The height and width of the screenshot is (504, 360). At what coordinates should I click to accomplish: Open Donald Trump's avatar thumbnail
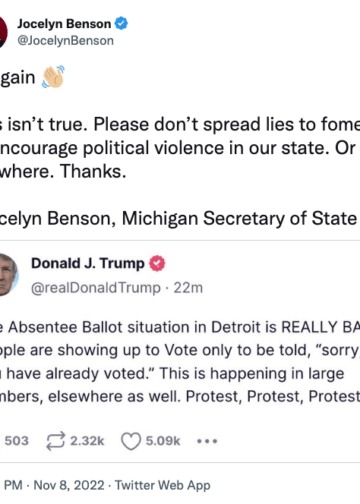9,274
